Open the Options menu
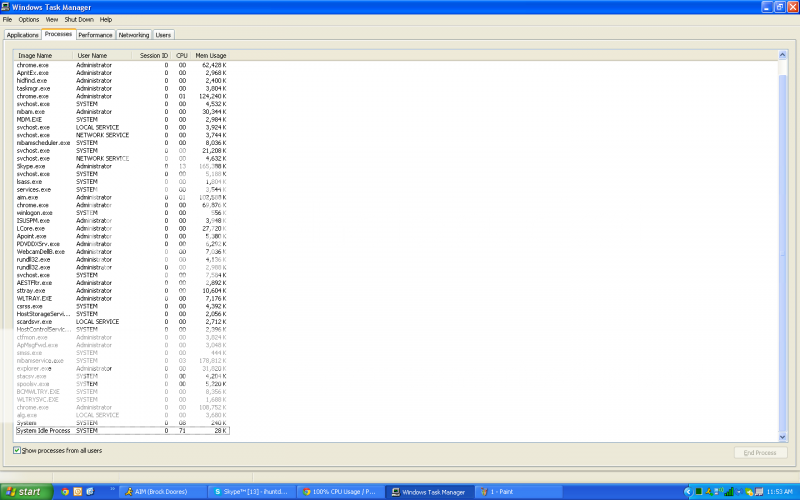800x500 pixels. (x=29, y=19)
